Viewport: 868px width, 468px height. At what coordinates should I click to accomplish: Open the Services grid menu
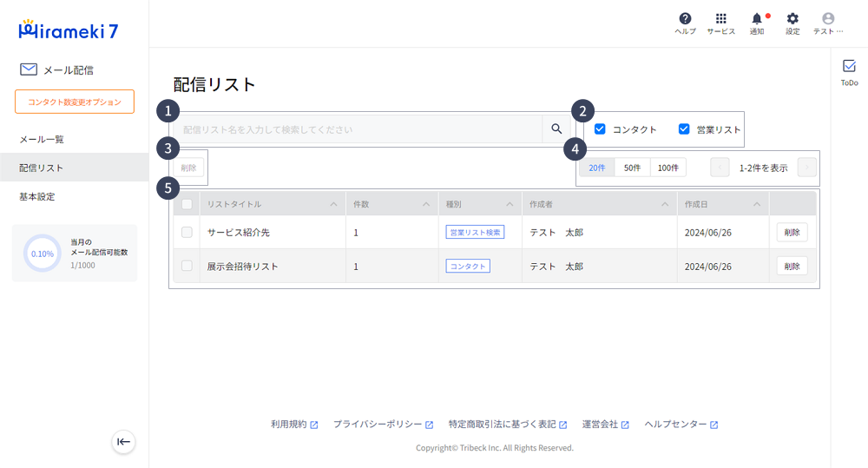click(720, 19)
